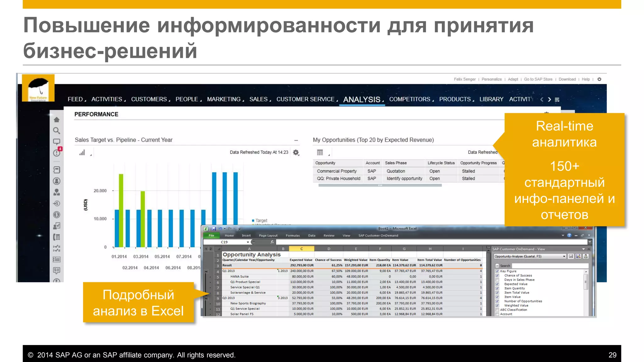Click the Excel File tab

[x=211, y=235]
